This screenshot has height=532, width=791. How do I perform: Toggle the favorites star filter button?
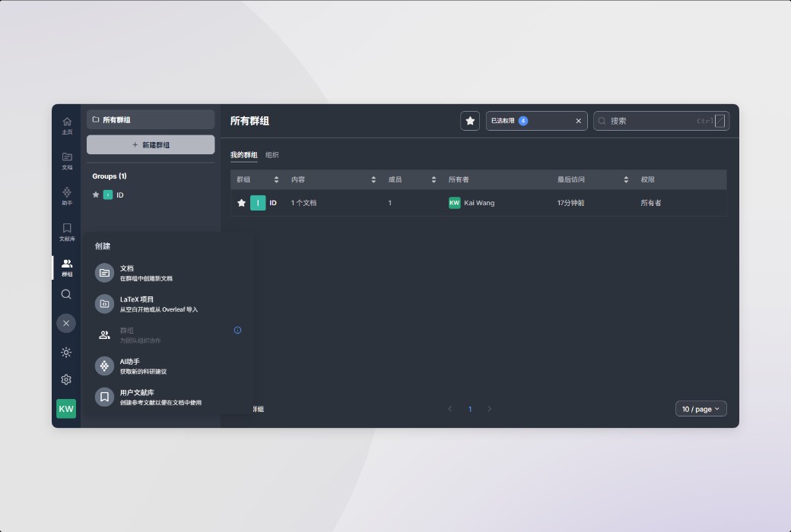point(470,121)
